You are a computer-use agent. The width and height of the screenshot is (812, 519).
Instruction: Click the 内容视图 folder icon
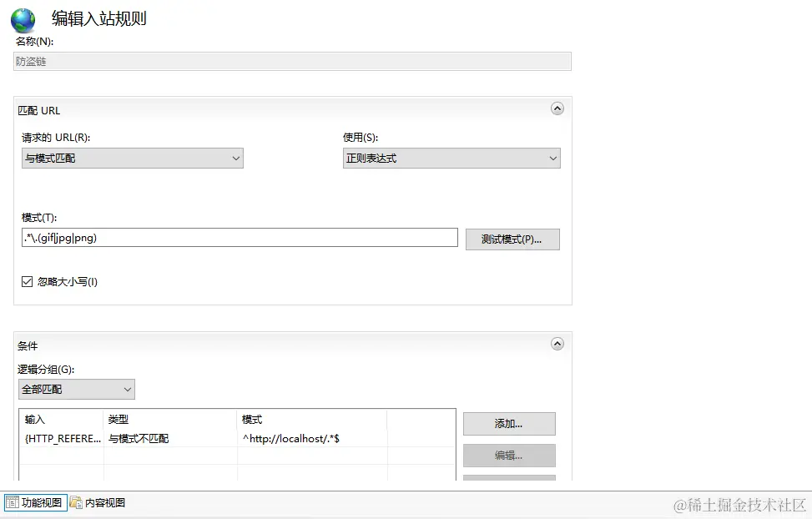[76, 502]
